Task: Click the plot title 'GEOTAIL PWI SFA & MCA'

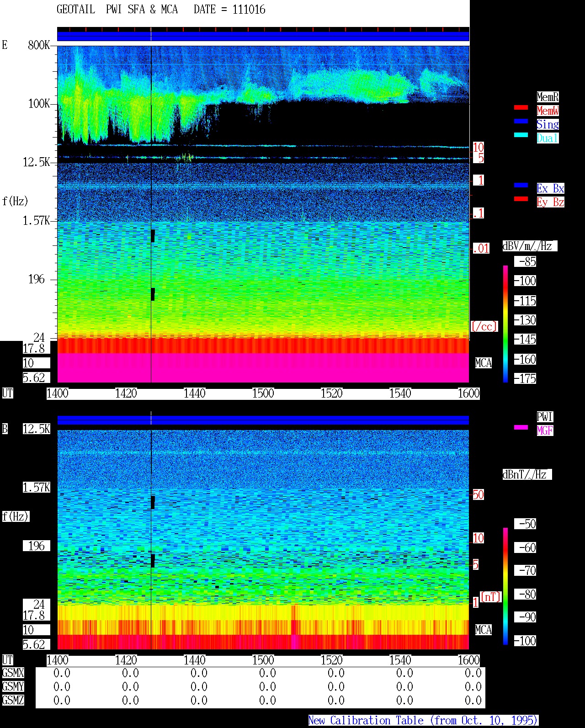Action: (x=117, y=10)
